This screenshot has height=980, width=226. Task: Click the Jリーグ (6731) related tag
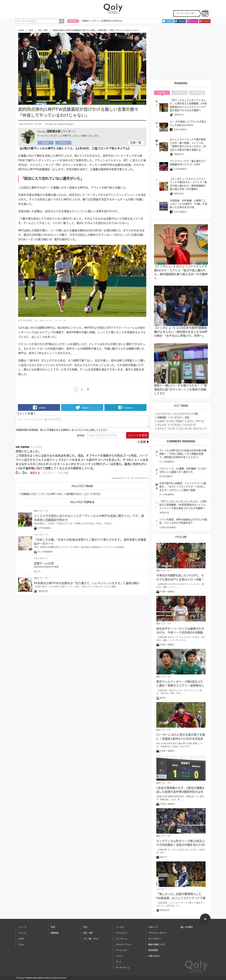coord(92,494)
